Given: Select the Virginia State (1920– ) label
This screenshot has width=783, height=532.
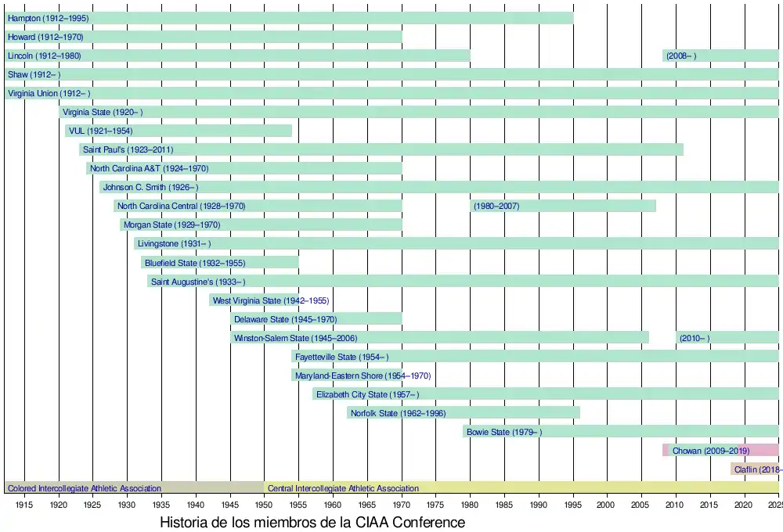Looking at the screenshot, I should (103, 112).
